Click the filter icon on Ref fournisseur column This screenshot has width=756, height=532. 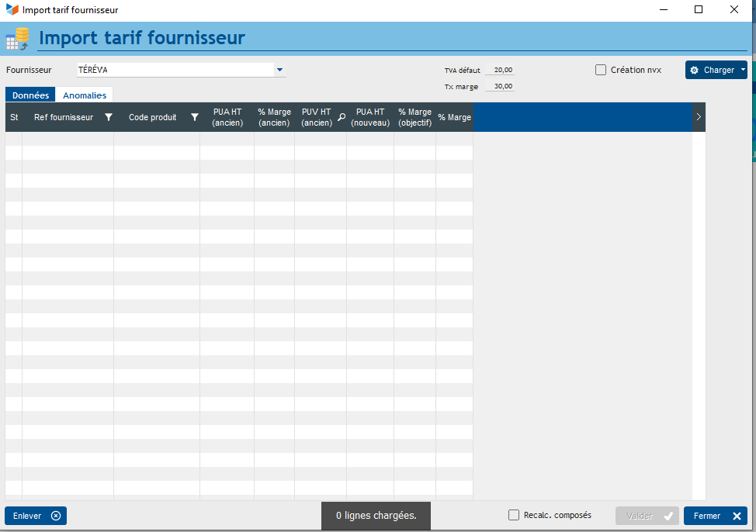pyautogui.click(x=109, y=117)
